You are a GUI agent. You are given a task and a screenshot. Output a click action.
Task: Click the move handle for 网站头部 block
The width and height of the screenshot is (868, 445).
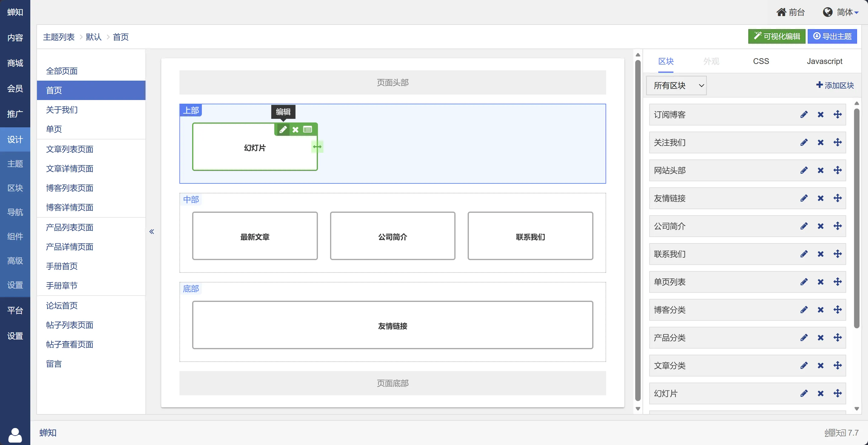(x=838, y=170)
